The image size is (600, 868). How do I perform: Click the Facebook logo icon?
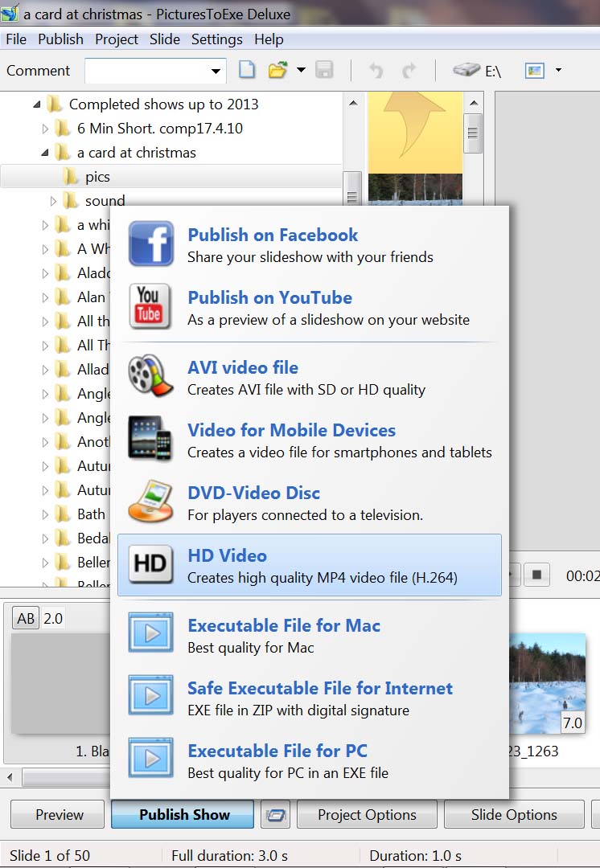(150, 244)
